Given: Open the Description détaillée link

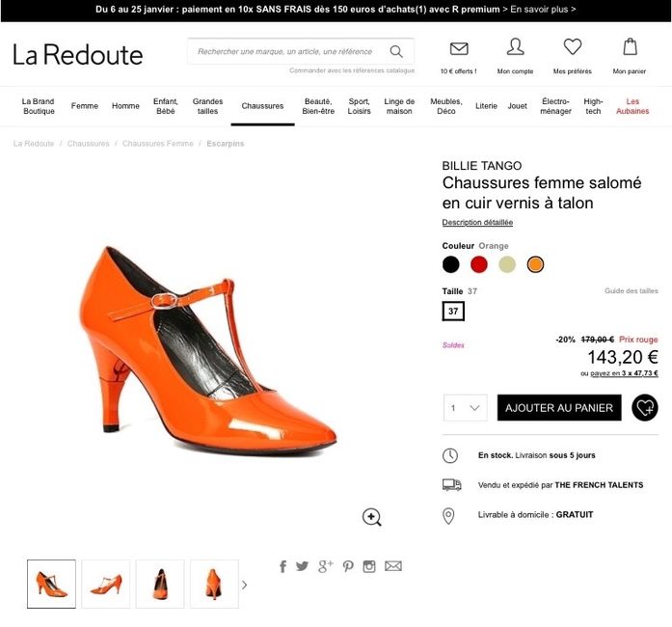Looking at the screenshot, I should coord(477,223).
